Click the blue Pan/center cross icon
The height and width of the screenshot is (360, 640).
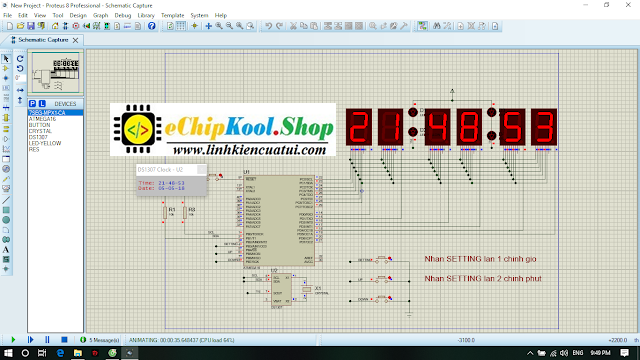coord(208,26)
